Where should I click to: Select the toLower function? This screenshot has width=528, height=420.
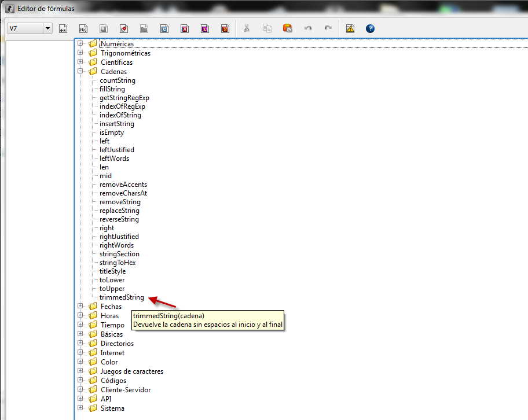[x=112, y=280]
